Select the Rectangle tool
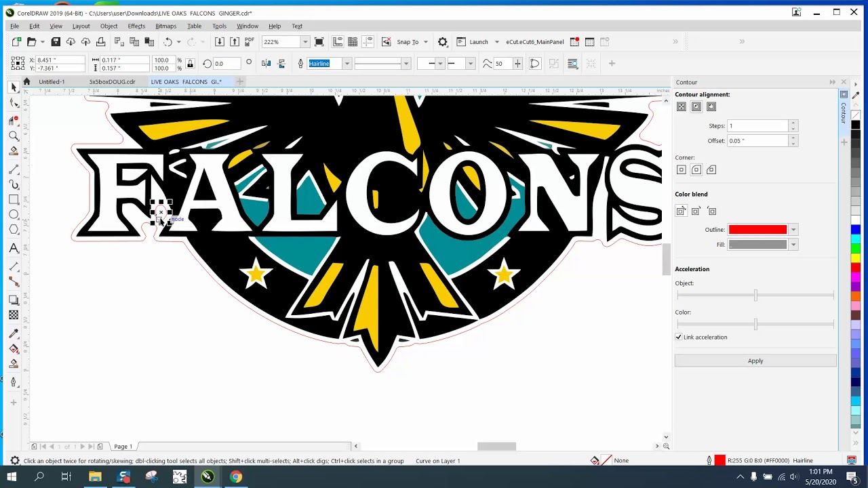 click(14, 199)
